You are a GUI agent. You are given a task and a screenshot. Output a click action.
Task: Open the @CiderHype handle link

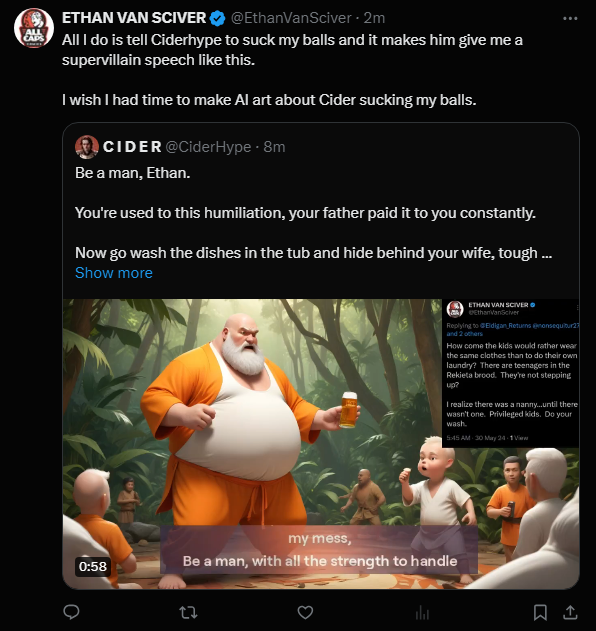point(208,147)
